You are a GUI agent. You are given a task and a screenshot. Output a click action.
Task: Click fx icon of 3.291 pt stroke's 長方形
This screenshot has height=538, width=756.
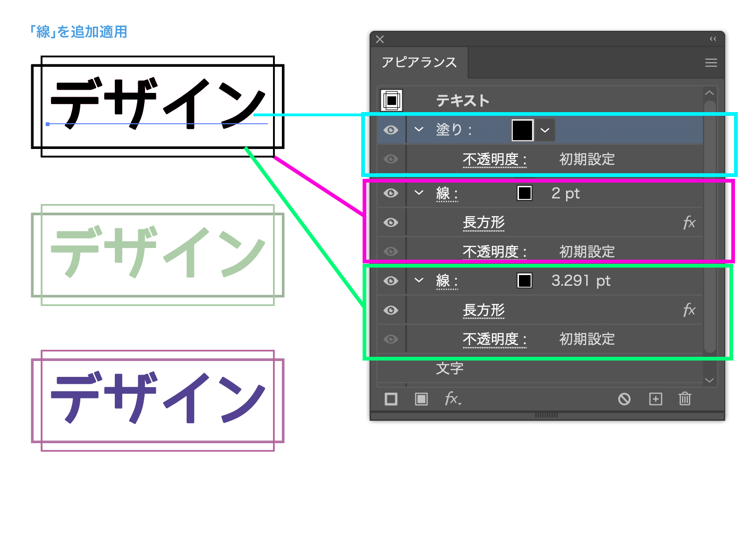tap(689, 310)
